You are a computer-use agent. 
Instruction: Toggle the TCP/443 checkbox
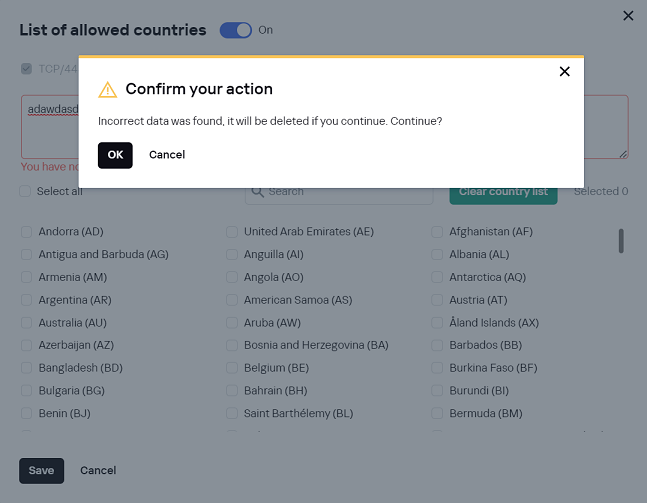point(27,69)
